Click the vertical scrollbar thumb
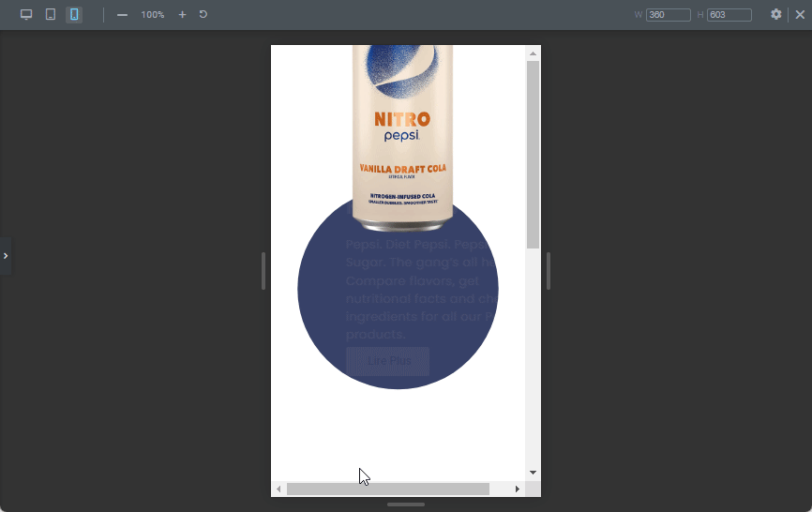The height and width of the screenshot is (512, 812). (x=533, y=155)
